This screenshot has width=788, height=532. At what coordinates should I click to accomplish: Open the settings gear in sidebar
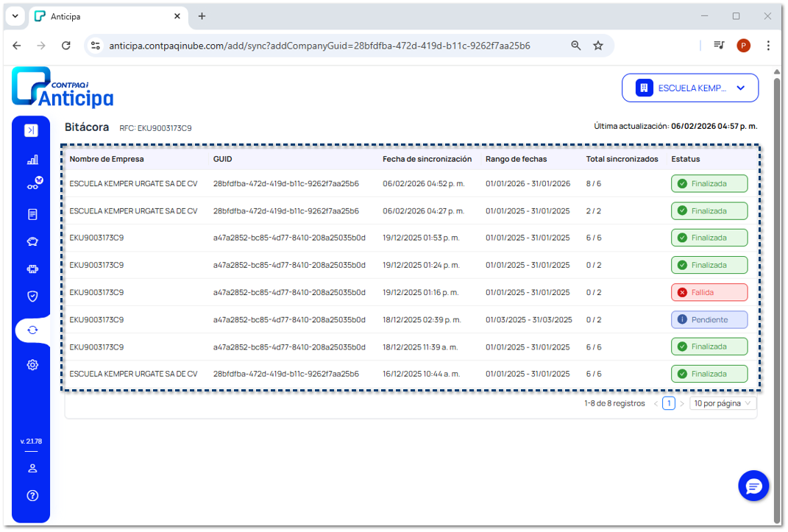(32, 364)
